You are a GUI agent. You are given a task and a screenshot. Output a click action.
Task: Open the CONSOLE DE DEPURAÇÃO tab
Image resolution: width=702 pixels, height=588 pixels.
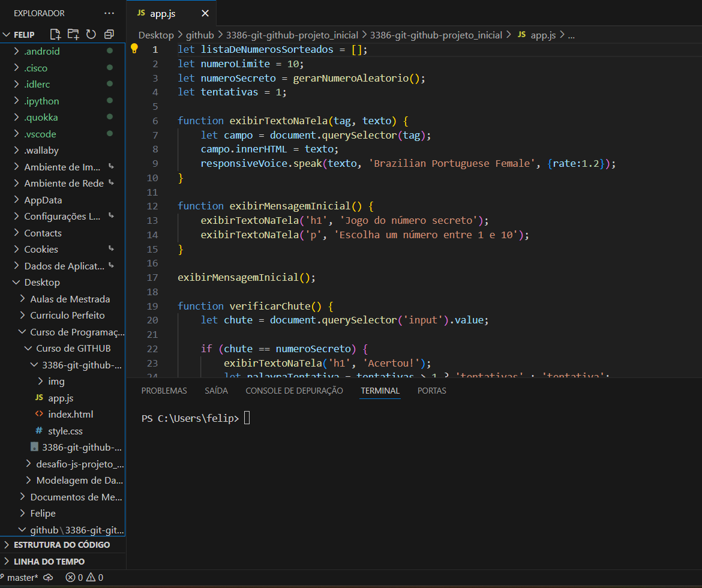294,391
